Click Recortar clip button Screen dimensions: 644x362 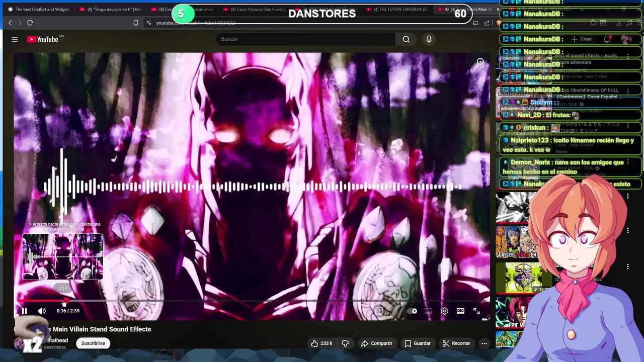[x=456, y=343]
